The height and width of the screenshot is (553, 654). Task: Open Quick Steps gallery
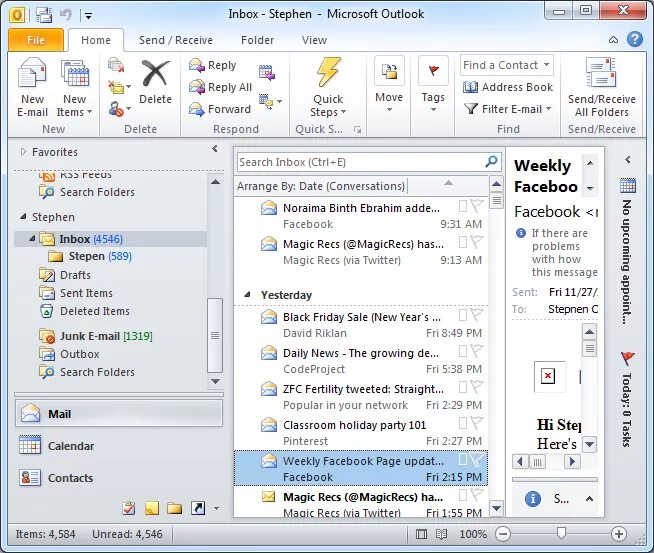328,88
